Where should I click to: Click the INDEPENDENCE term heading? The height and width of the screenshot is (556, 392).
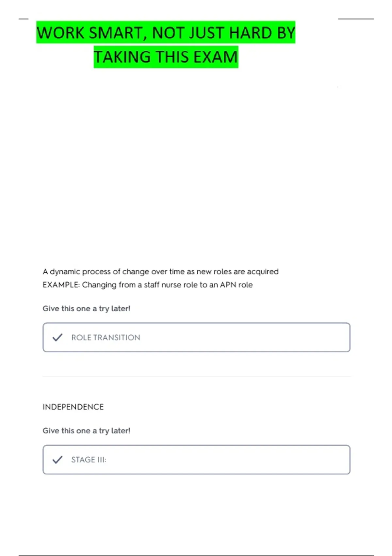[73, 407]
